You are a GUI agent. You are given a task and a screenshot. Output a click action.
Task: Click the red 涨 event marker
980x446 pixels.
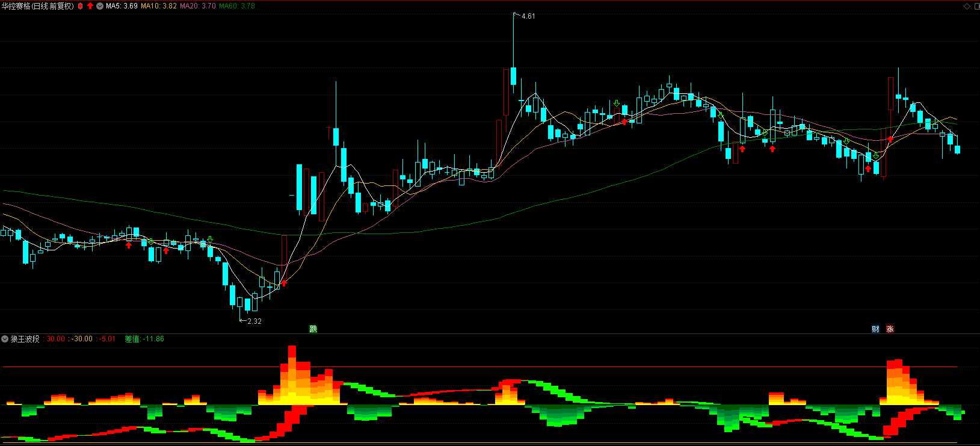click(x=890, y=329)
